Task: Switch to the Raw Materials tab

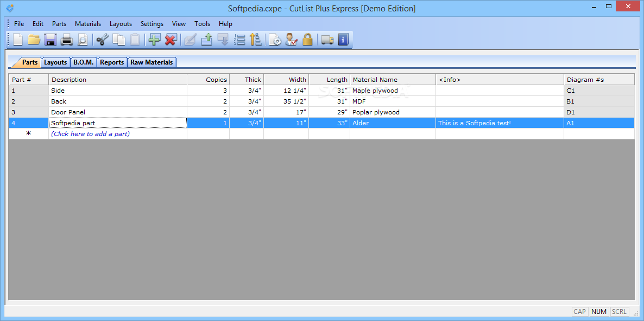Action: 151,62
